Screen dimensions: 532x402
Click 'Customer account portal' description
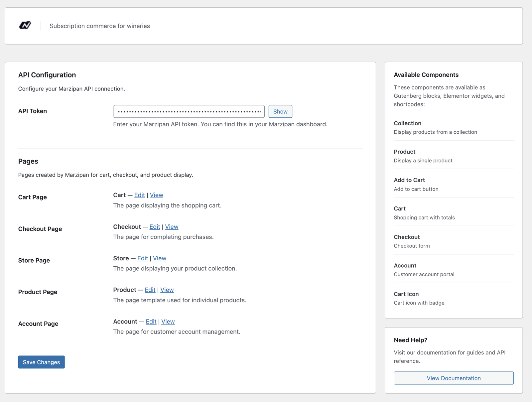pos(424,274)
